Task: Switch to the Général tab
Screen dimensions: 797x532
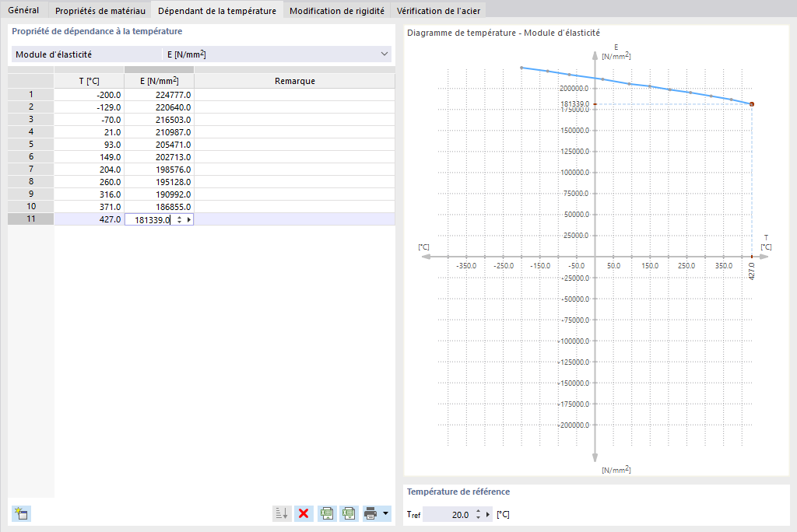Action: [23, 10]
